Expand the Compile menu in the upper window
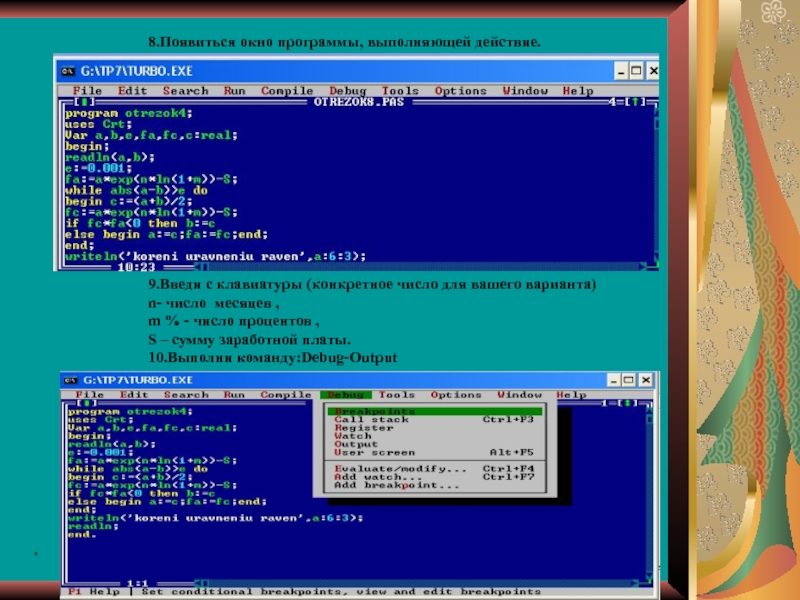The image size is (800, 600). pos(287,91)
